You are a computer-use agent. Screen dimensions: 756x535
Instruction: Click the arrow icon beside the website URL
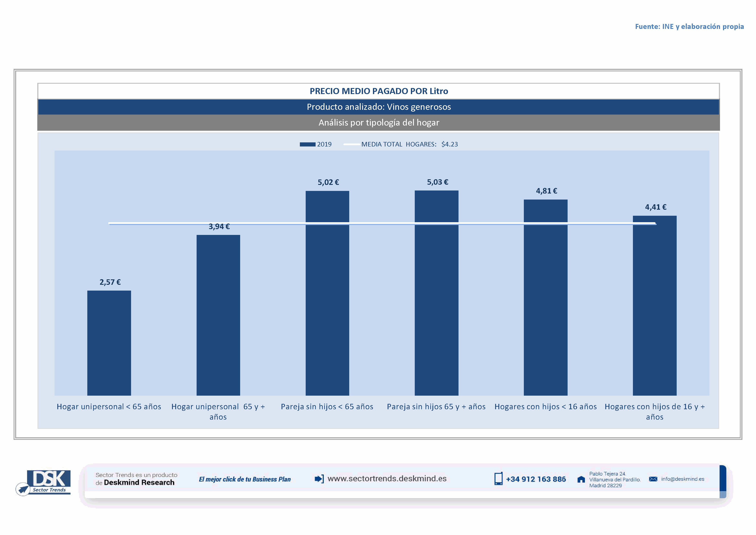319,479
